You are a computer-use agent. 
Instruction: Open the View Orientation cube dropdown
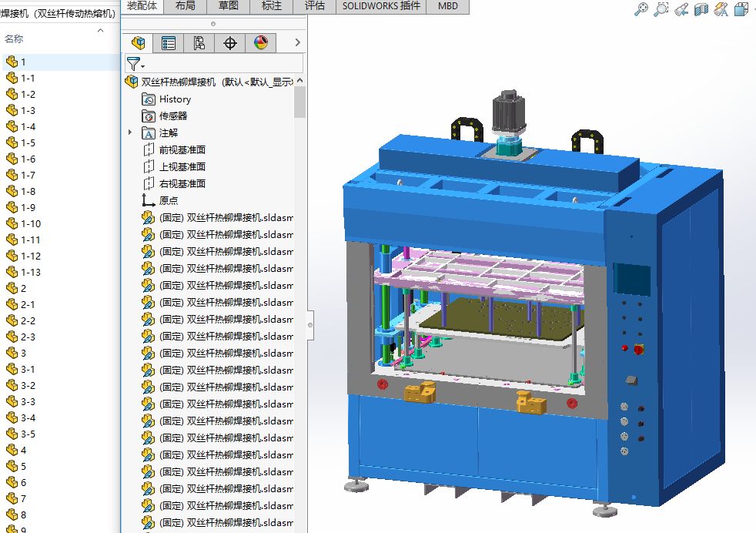click(741, 9)
